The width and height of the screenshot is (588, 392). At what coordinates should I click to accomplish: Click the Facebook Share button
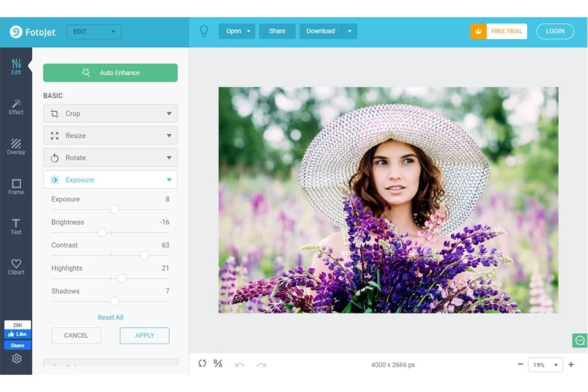[17, 345]
